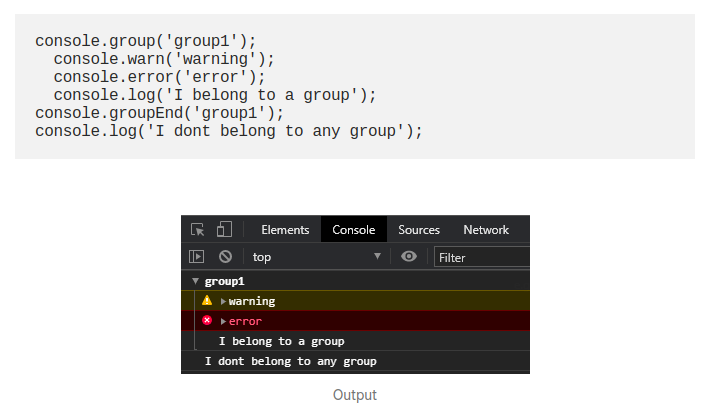Collapse the group1 console group
This screenshot has width=709, height=407.
click(196, 282)
